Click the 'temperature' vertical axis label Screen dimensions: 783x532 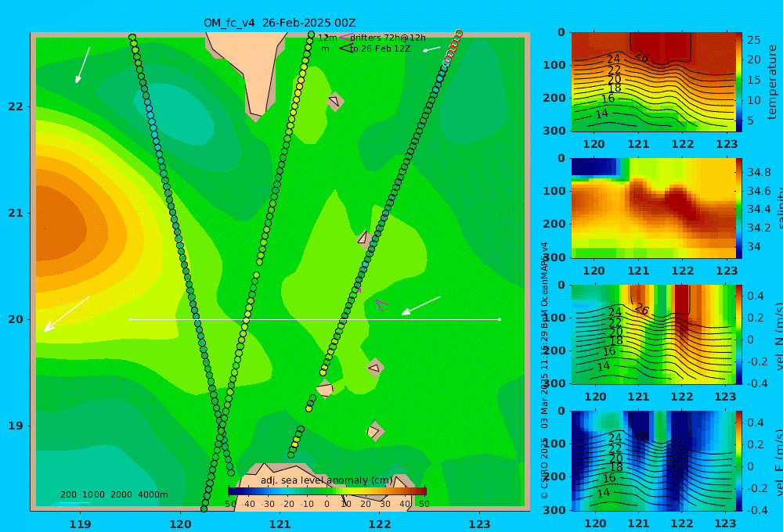tap(772, 82)
